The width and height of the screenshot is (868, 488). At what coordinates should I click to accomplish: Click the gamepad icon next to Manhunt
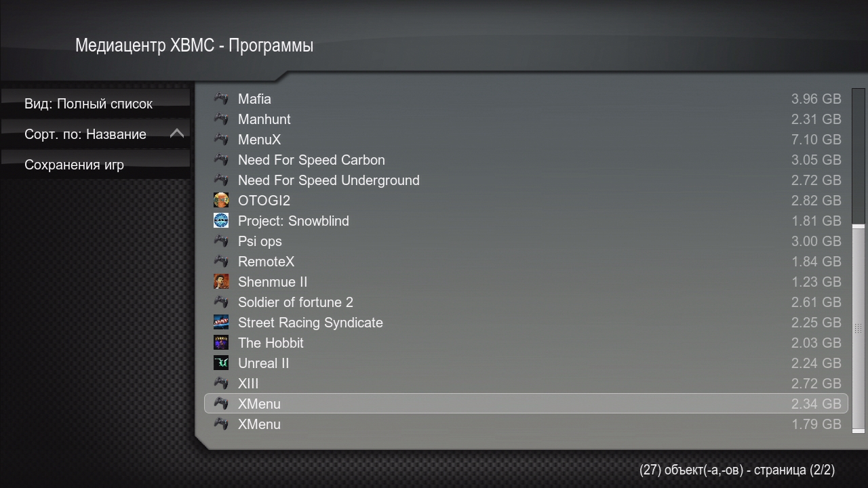coord(221,119)
